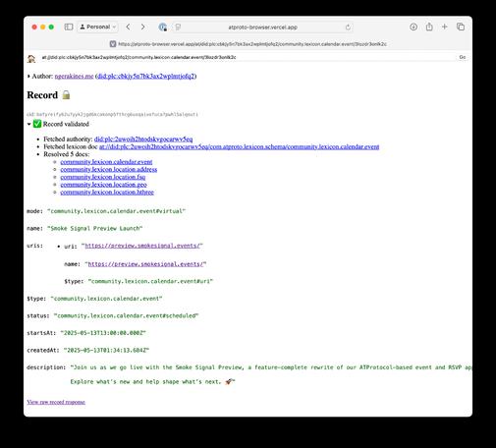This screenshot has width=496, height=448.
Task: Click the mode value ending in #virtual
Action: pos(116,211)
